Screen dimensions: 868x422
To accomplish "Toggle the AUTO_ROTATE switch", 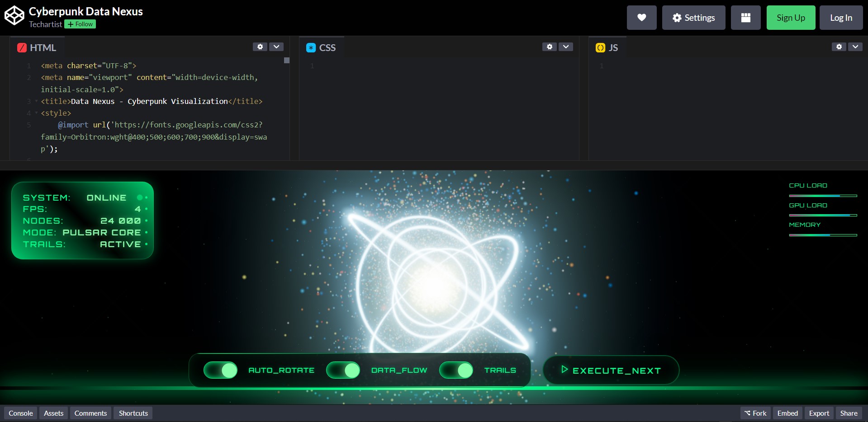I will pyautogui.click(x=221, y=370).
